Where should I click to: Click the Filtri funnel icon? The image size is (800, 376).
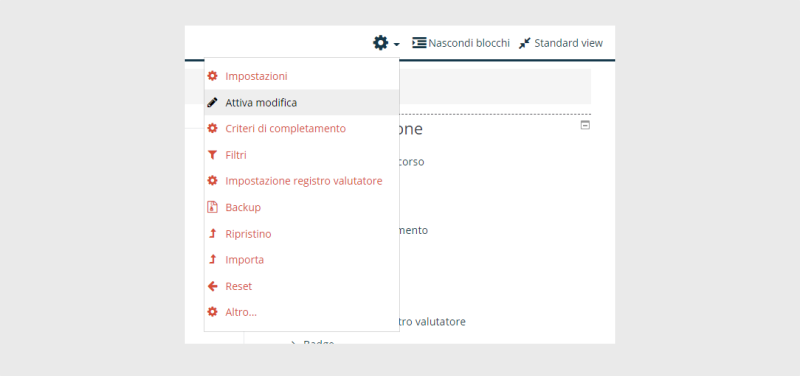[x=212, y=155]
